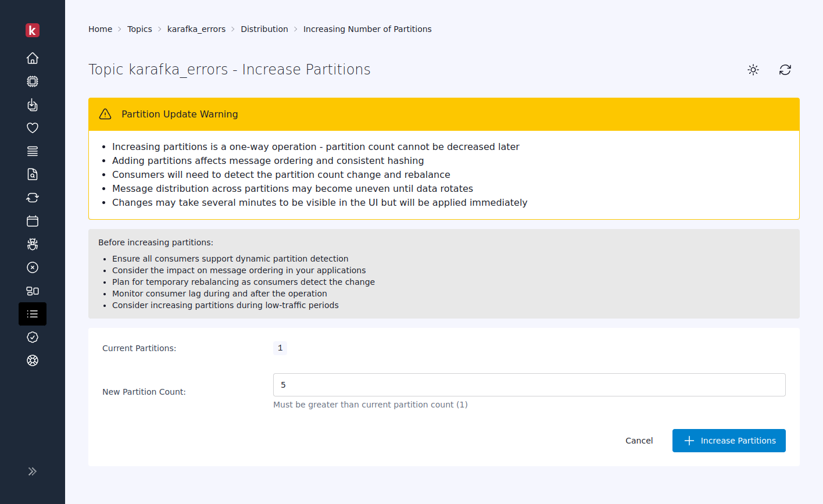Cancel the partition increase

(639, 441)
